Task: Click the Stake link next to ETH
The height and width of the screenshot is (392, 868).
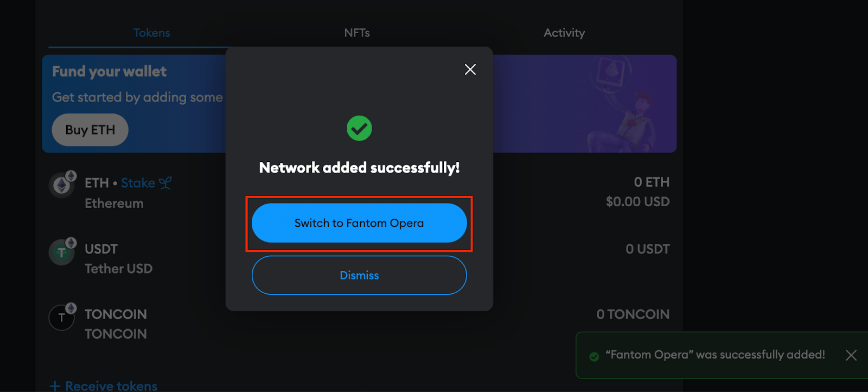Action: click(x=138, y=183)
